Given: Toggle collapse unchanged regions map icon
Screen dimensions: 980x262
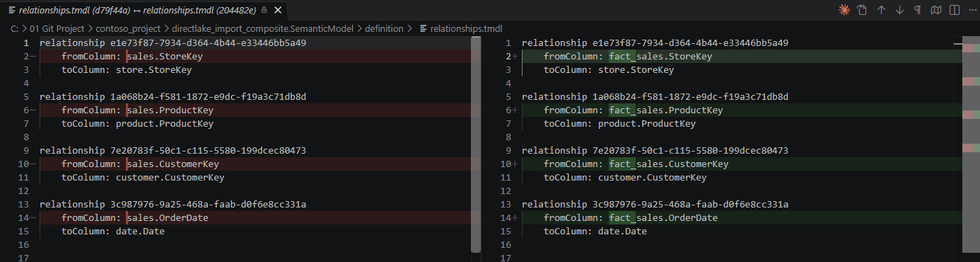Looking at the screenshot, I should point(936,10).
